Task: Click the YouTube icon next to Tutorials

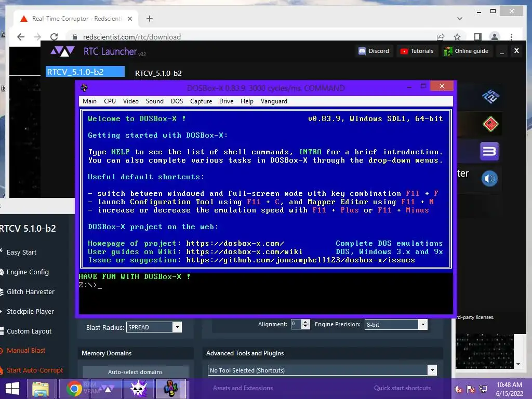Action: pyautogui.click(x=404, y=51)
